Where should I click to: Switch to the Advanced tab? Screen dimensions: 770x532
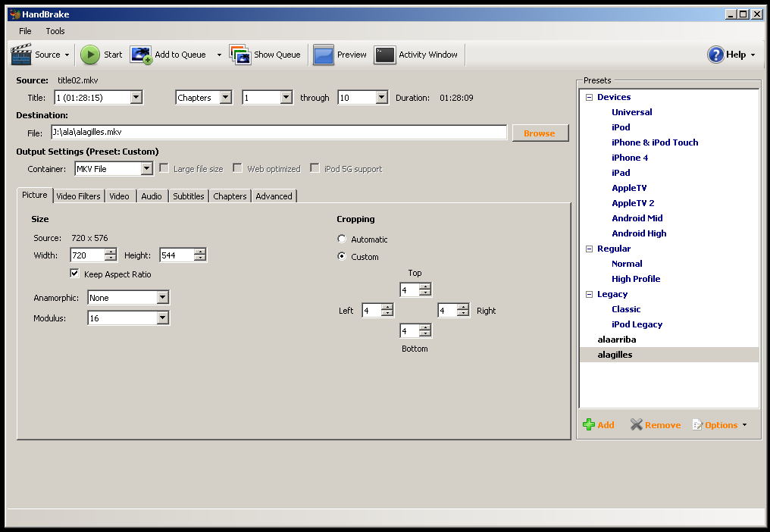coord(274,196)
